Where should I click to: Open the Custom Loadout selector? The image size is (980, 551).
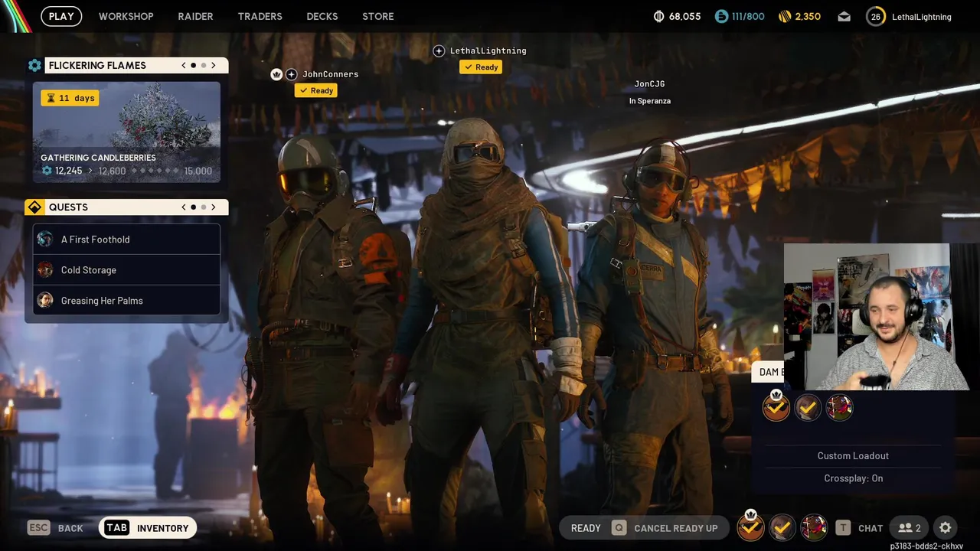853,456
